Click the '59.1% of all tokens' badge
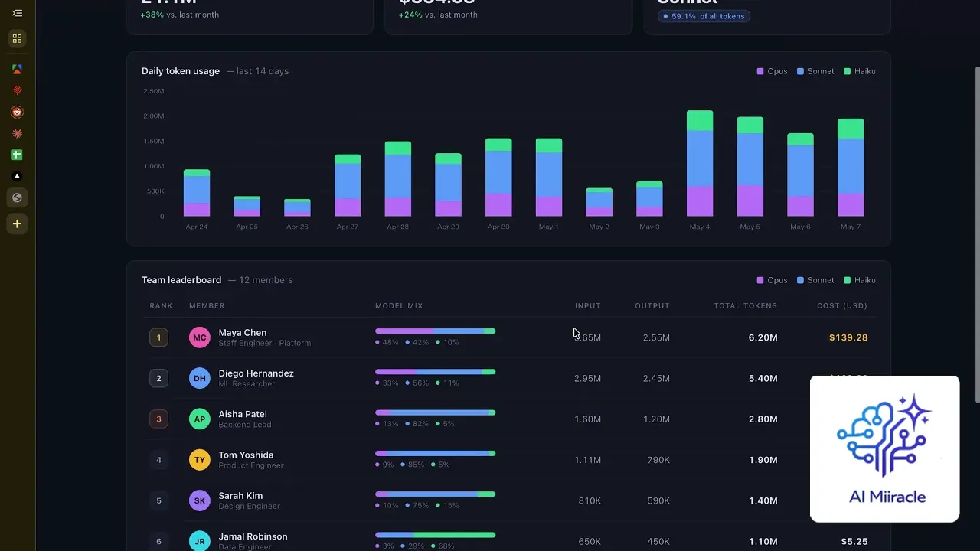This screenshot has height=551, width=980. coord(704,16)
